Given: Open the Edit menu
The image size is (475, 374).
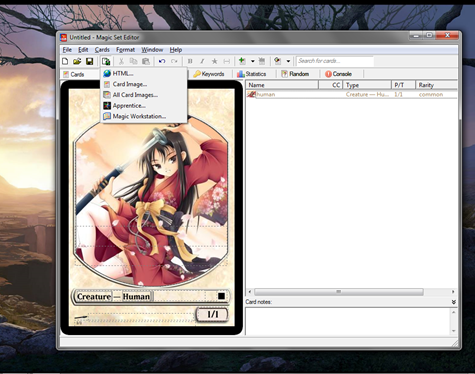Looking at the screenshot, I should click(x=83, y=50).
